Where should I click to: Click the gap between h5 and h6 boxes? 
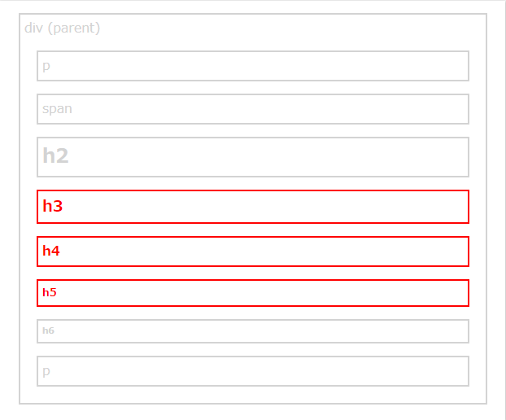[x=252, y=313]
